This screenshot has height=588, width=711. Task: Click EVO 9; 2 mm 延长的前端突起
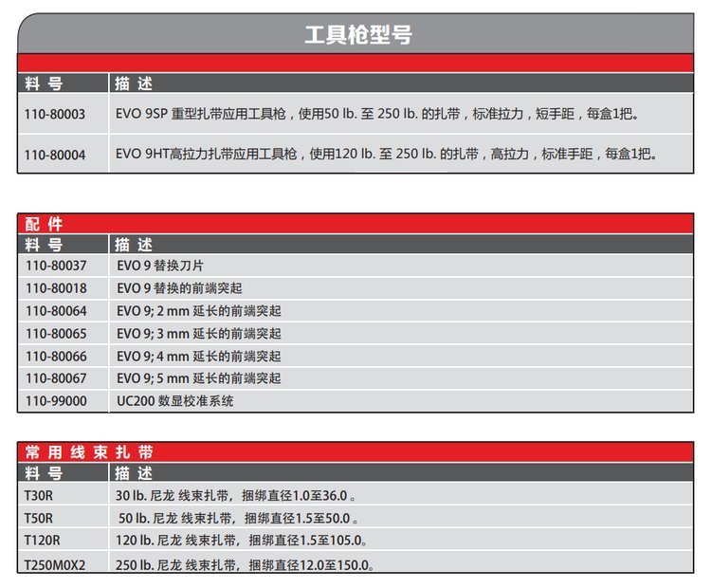(x=199, y=311)
